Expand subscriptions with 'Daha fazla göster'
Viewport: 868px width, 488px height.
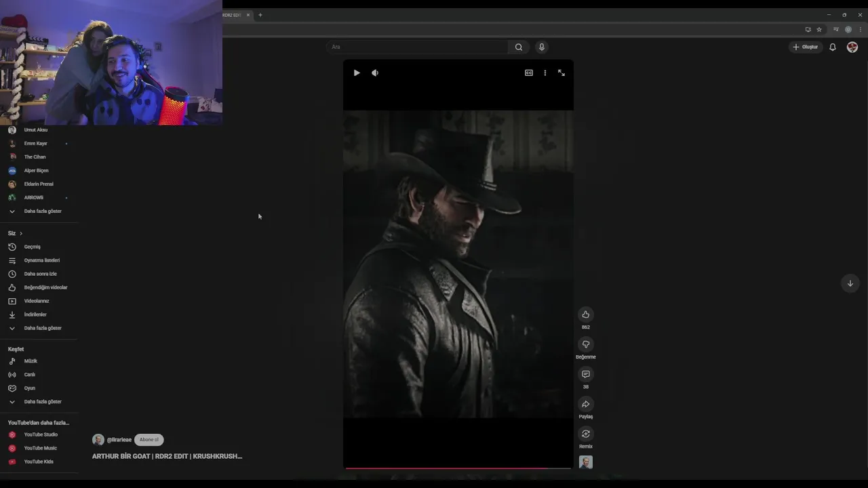pos(42,211)
